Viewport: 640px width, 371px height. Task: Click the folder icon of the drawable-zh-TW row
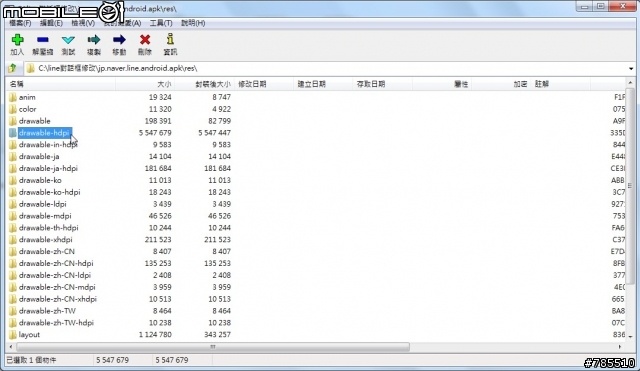[13, 311]
